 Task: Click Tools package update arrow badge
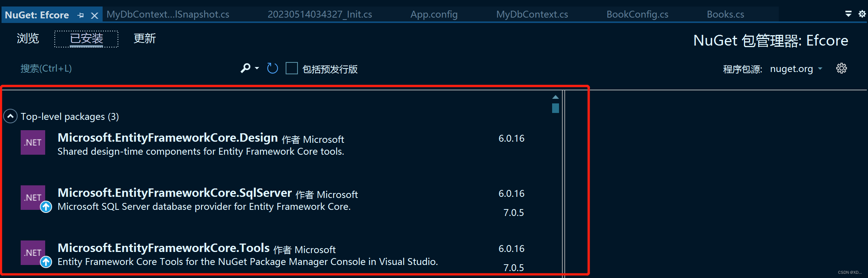pos(46,262)
